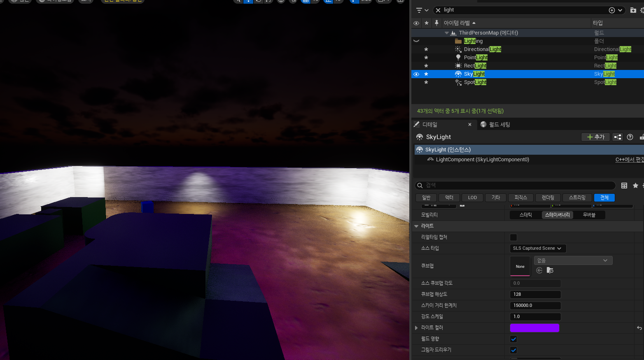This screenshot has height=360, width=644.
Task: Enable the 리얼타임 캡처 checkbox
Action: (513, 237)
